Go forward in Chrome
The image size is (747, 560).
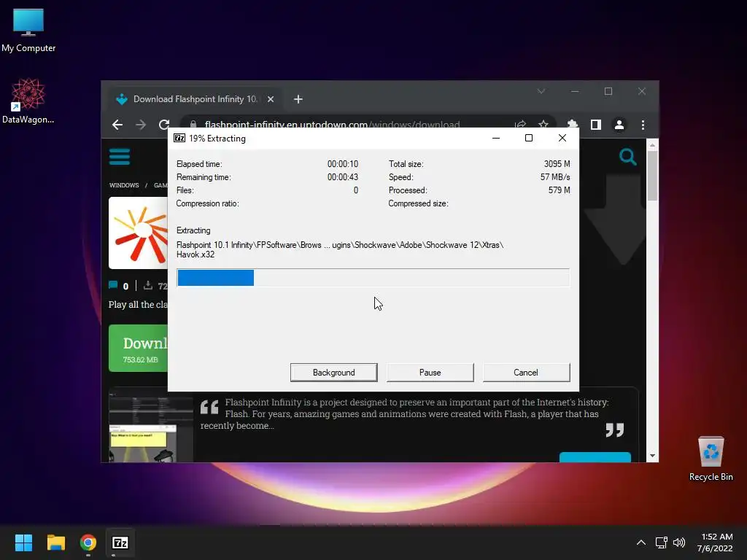point(141,125)
